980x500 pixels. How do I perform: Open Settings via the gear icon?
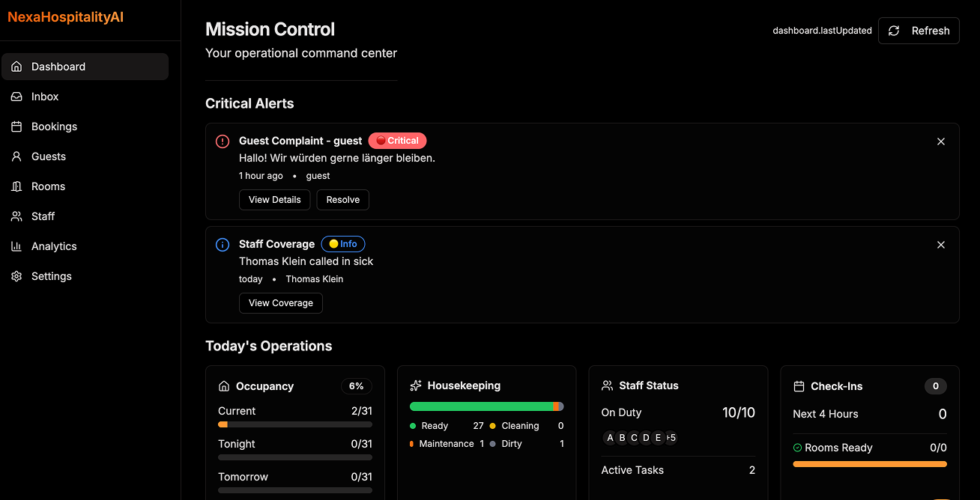click(16, 276)
